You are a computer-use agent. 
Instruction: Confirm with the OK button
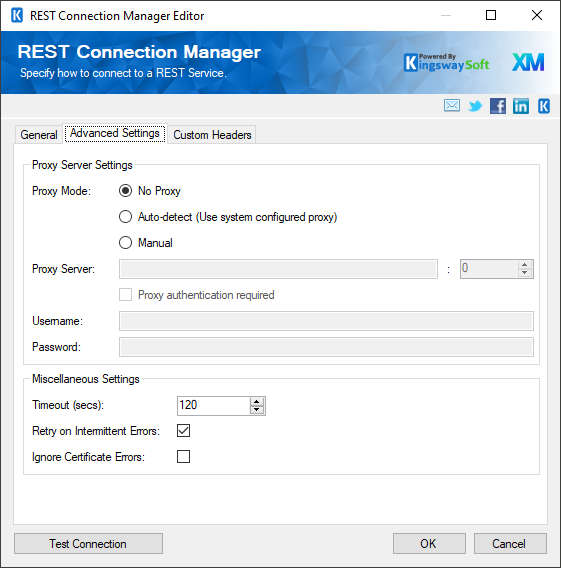tap(429, 543)
